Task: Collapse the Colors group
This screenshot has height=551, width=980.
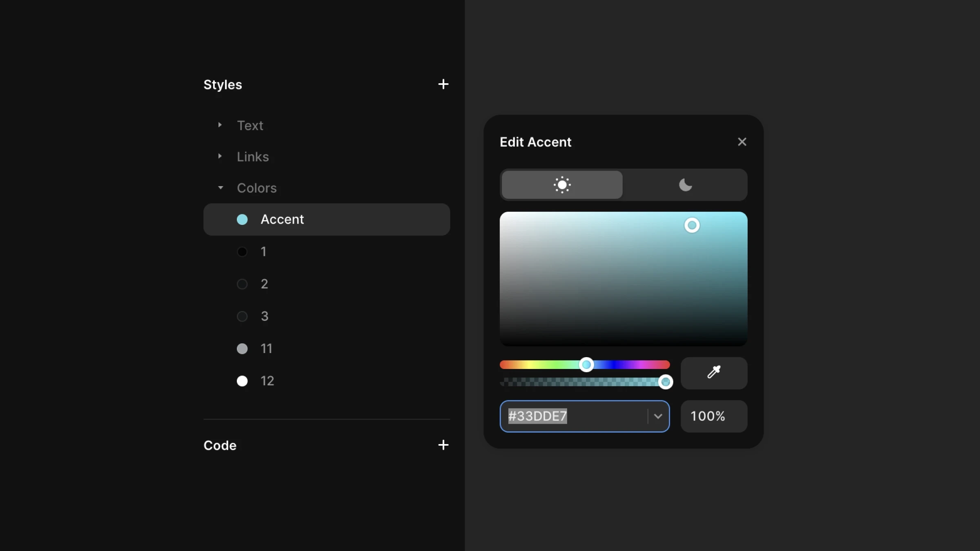Action: click(x=220, y=188)
